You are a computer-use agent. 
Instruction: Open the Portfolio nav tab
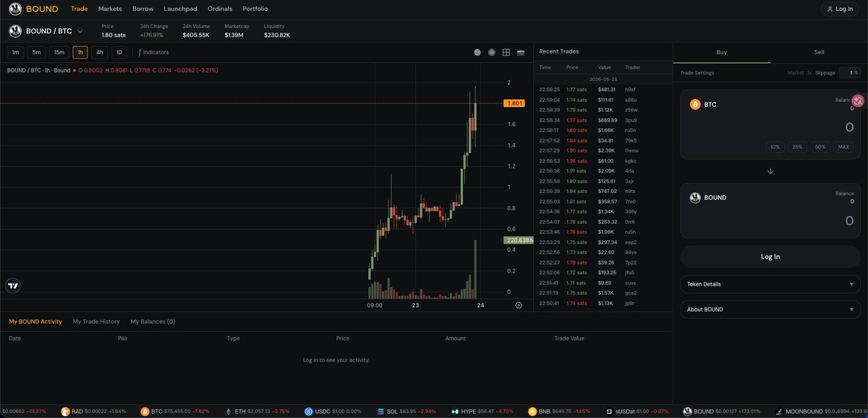[255, 9]
